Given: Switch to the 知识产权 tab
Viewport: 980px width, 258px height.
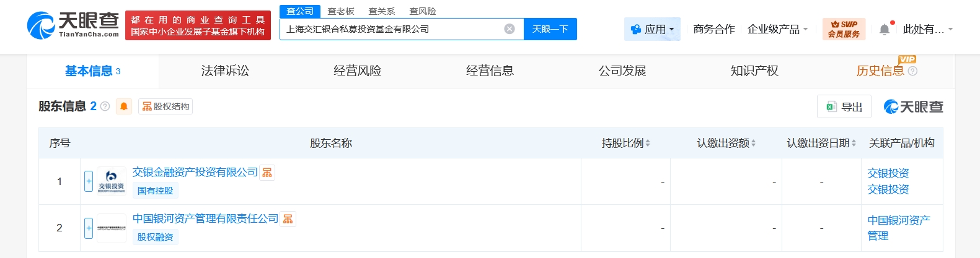Looking at the screenshot, I should click(x=754, y=71).
